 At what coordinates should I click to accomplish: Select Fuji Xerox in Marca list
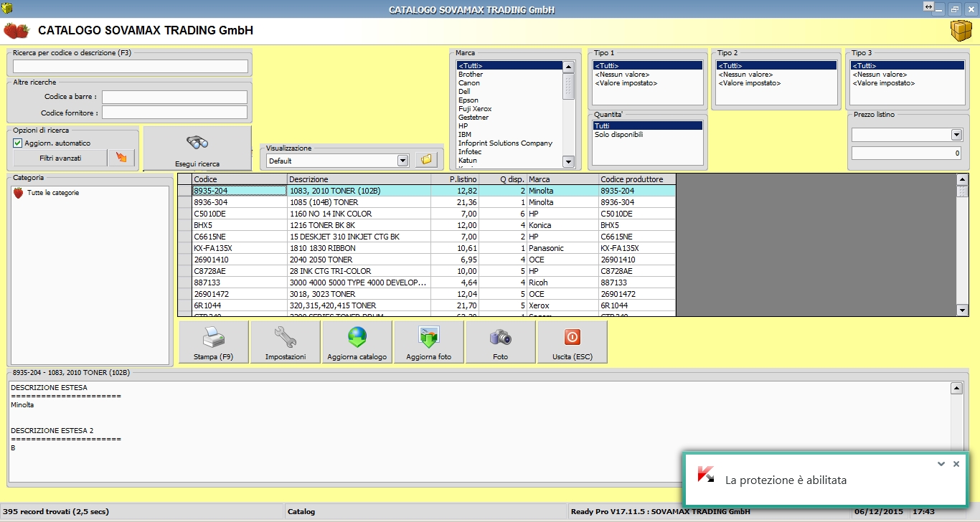point(475,109)
